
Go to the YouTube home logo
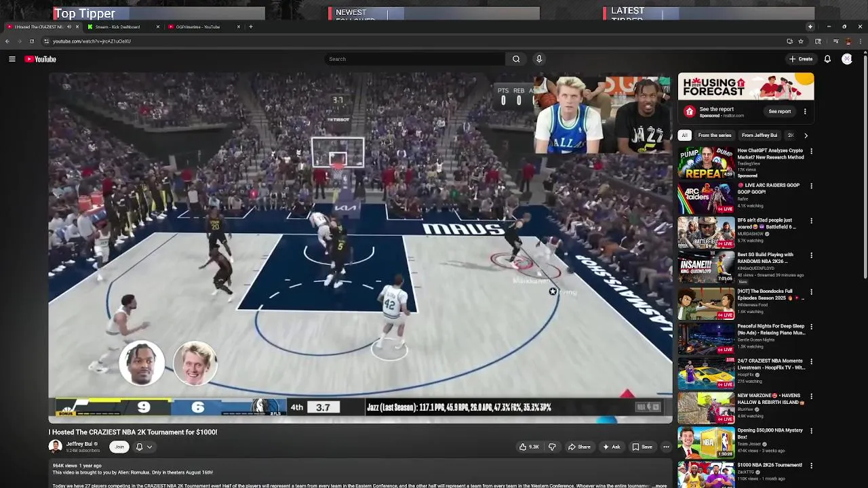coord(41,59)
